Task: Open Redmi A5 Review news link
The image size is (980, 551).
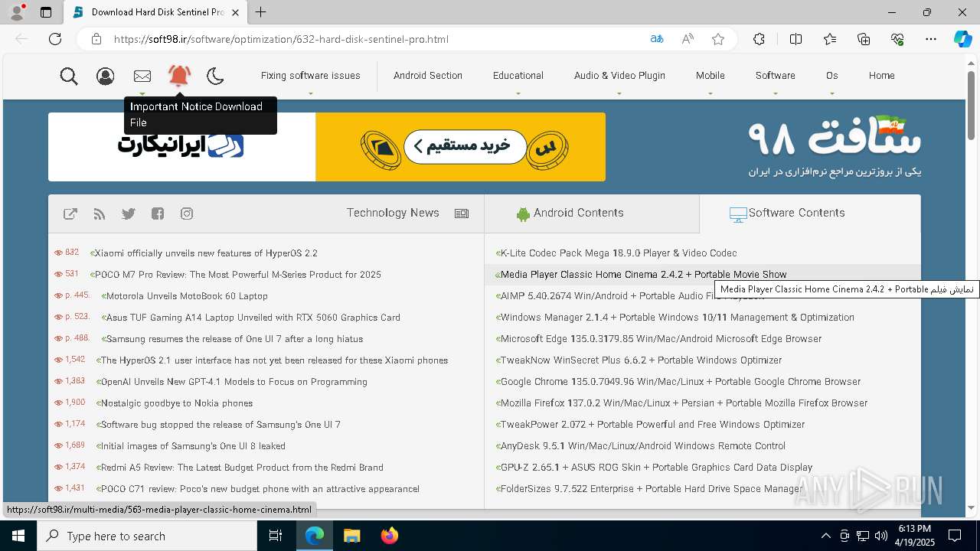Action: [x=242, y=468]
